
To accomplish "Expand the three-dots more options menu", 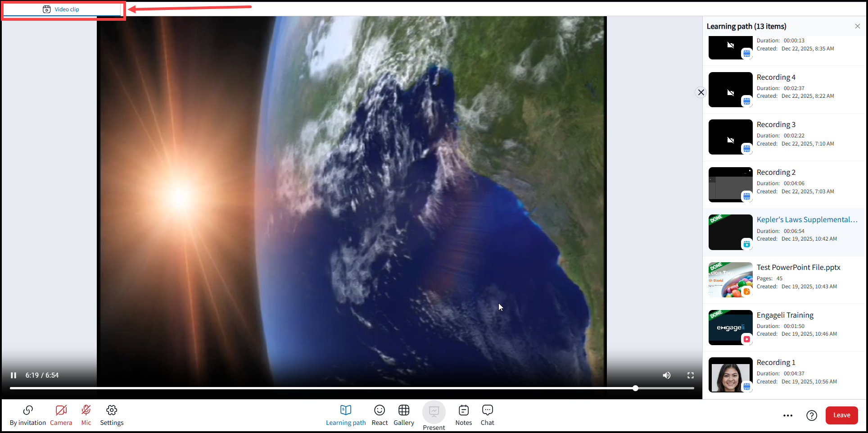I will 788,415.
